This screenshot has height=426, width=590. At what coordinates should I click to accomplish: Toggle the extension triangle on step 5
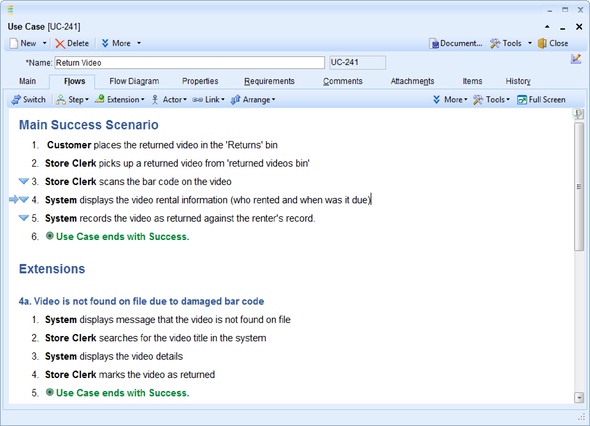[24, 218]
